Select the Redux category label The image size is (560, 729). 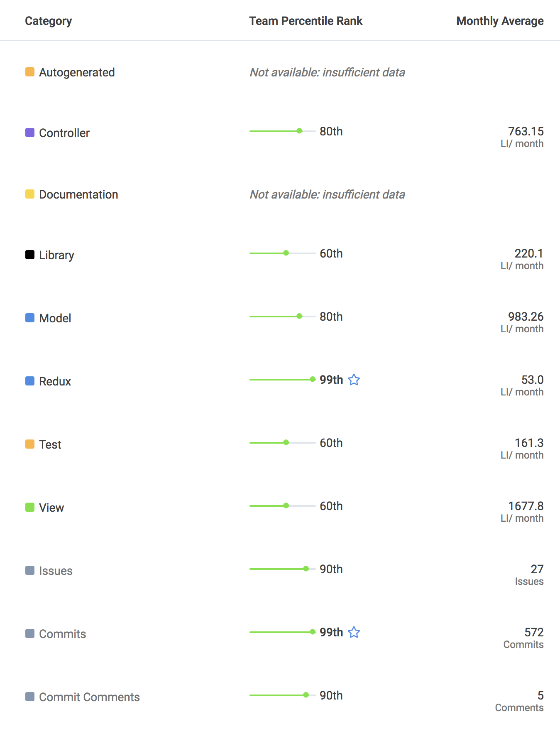click(x=55, y=381)
